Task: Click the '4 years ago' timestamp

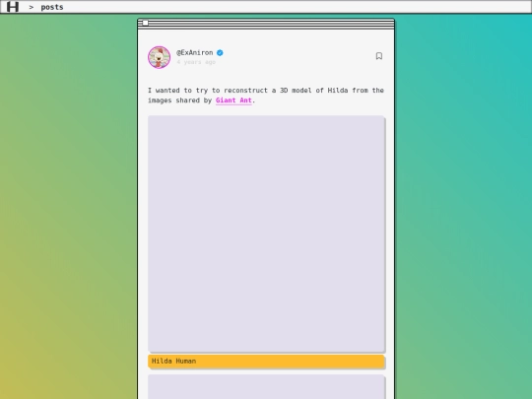Action: [x=196, y=62]
